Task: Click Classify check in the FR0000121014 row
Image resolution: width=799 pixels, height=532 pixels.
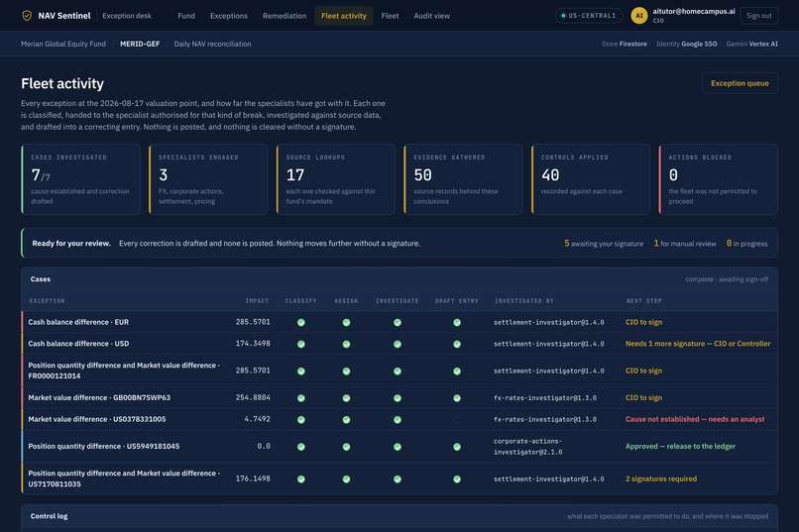Action: pos(301,372)
